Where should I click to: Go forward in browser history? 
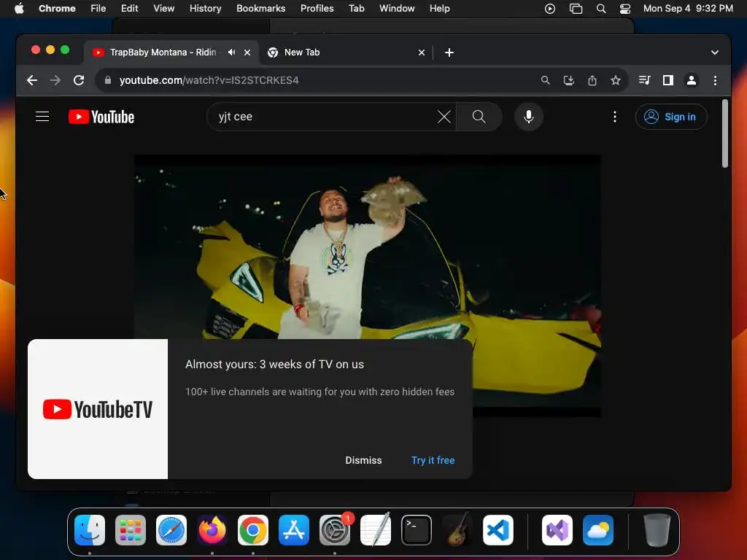click(x=55, y=80)
